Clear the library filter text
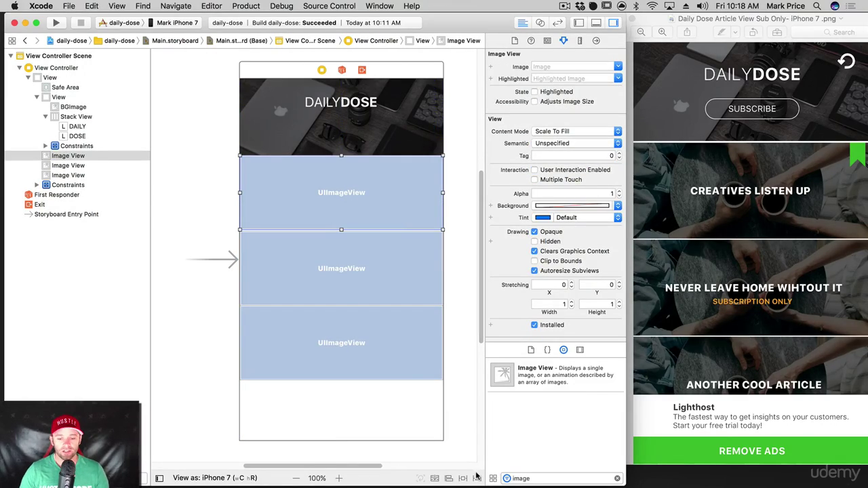Viewport: 868px width, 488px height. 617,479
